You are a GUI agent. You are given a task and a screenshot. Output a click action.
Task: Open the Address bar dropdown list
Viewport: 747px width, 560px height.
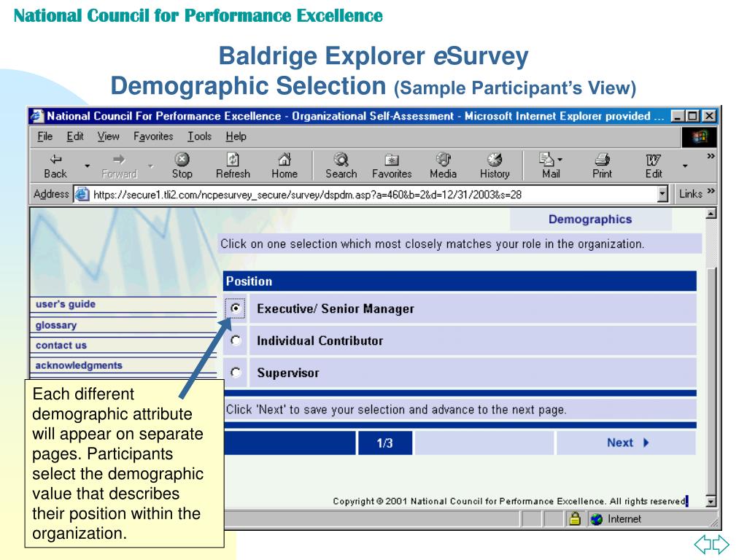662,194
